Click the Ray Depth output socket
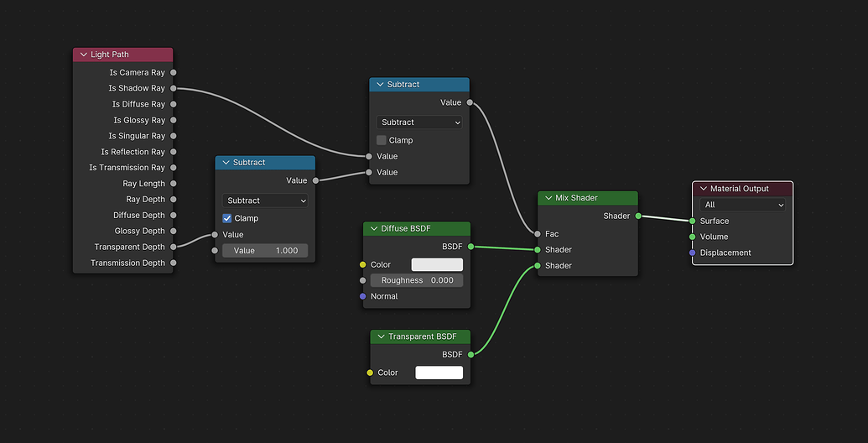The height and width of the screenshot is (443, 868). pyautogui.click(x=174, y=200)
